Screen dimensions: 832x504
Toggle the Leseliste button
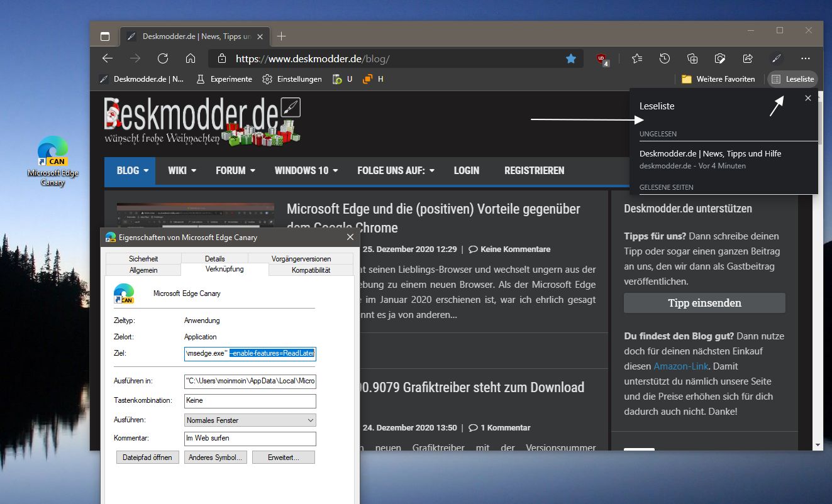[793, 79]
